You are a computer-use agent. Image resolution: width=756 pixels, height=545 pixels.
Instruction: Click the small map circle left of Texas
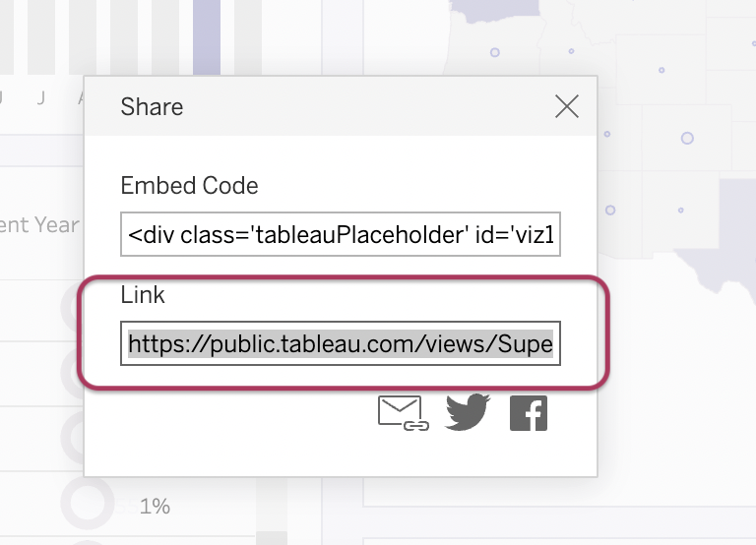click(681, 211)
